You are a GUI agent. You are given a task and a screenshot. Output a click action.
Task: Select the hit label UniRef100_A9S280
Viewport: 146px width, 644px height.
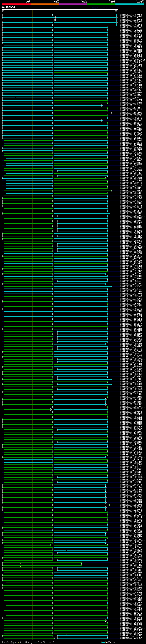(x=131, y=45)
